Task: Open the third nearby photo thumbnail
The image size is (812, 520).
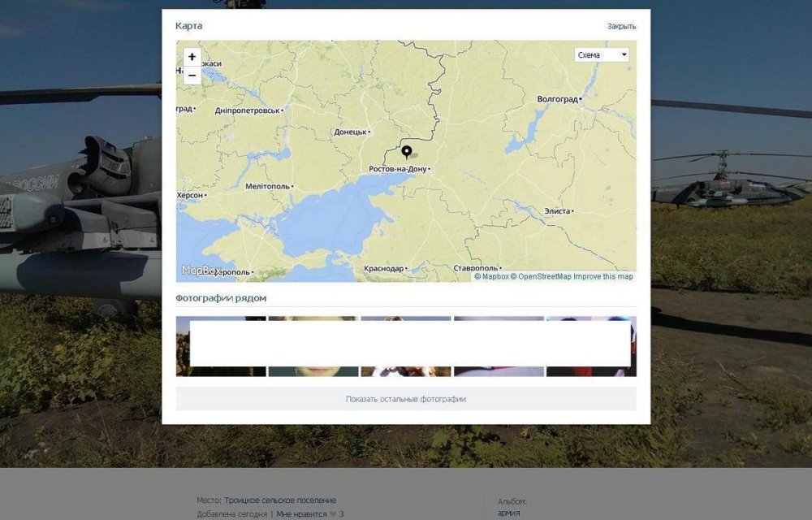Action: [x=406, y=346]
